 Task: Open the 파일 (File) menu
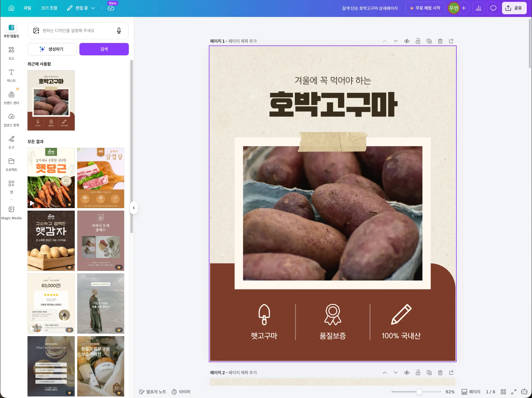click(27, 8)
